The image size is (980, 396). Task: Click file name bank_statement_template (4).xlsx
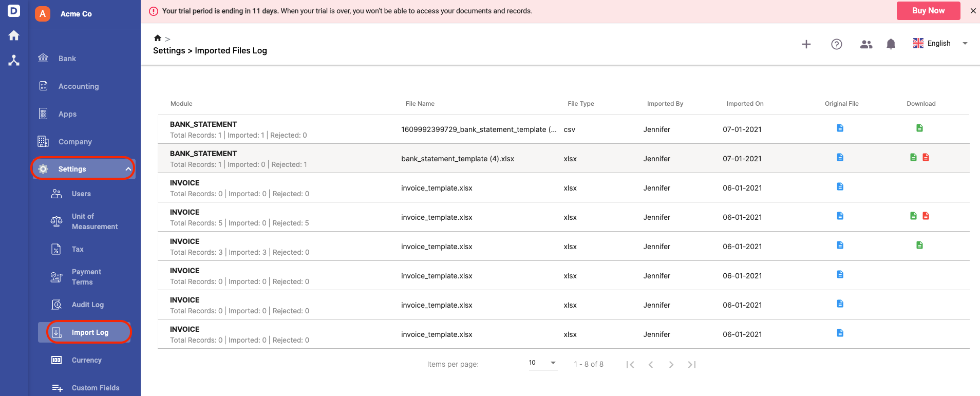click(x=458, y=159)
